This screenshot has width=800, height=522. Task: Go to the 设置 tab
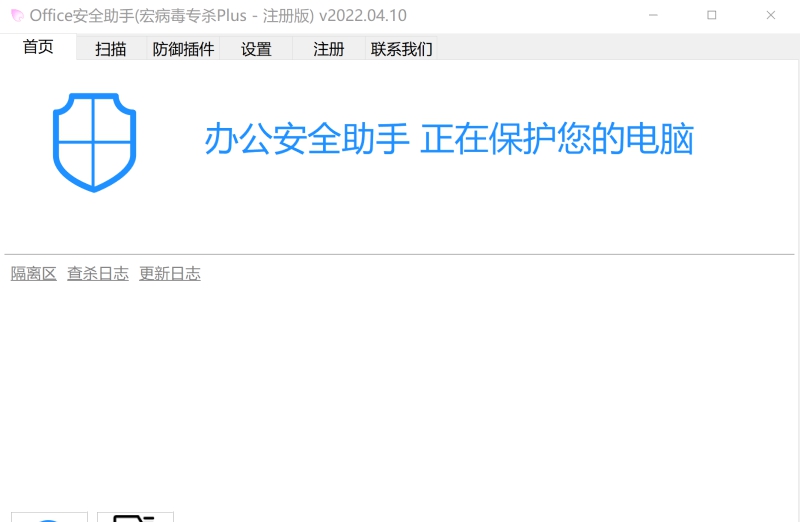pyautogui.click(x=256, y=49)
